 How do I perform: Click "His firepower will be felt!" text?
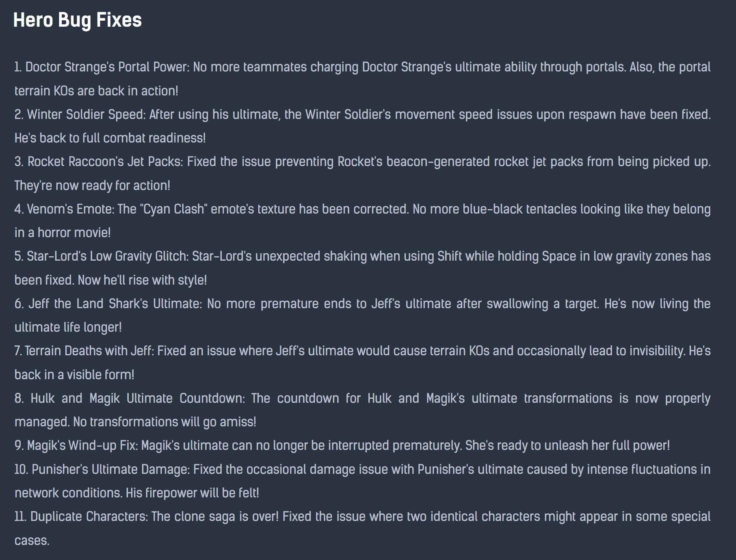pyautogui.click(x=192, y=493)
